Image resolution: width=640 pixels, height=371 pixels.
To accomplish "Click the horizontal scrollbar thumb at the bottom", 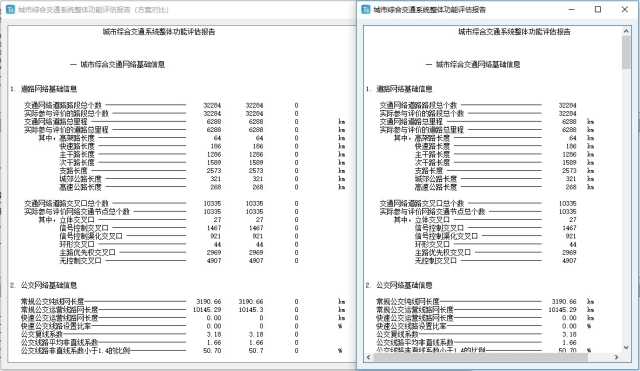I will 480,357.
